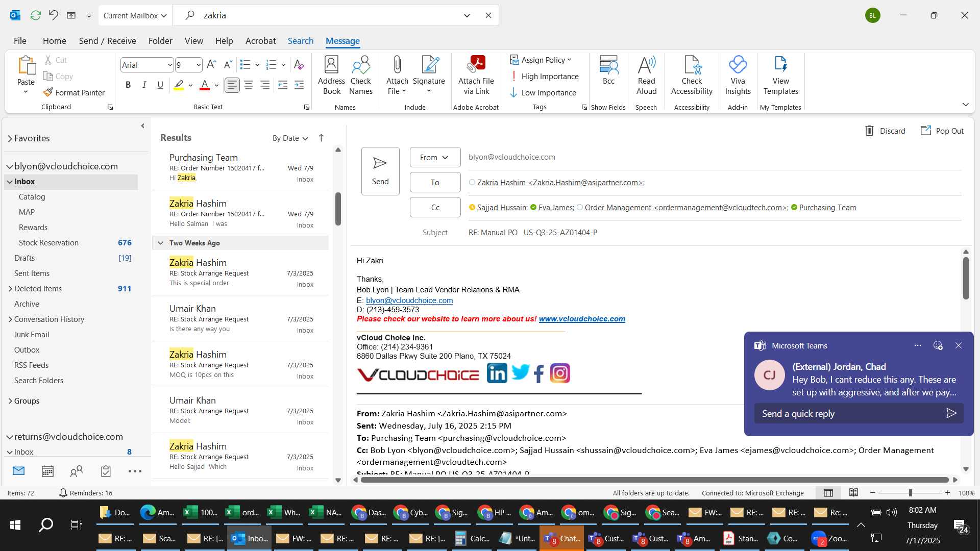This screenshot has width=980, height=551.
Task: Run Check Accessibility
Action: point(692,76)
